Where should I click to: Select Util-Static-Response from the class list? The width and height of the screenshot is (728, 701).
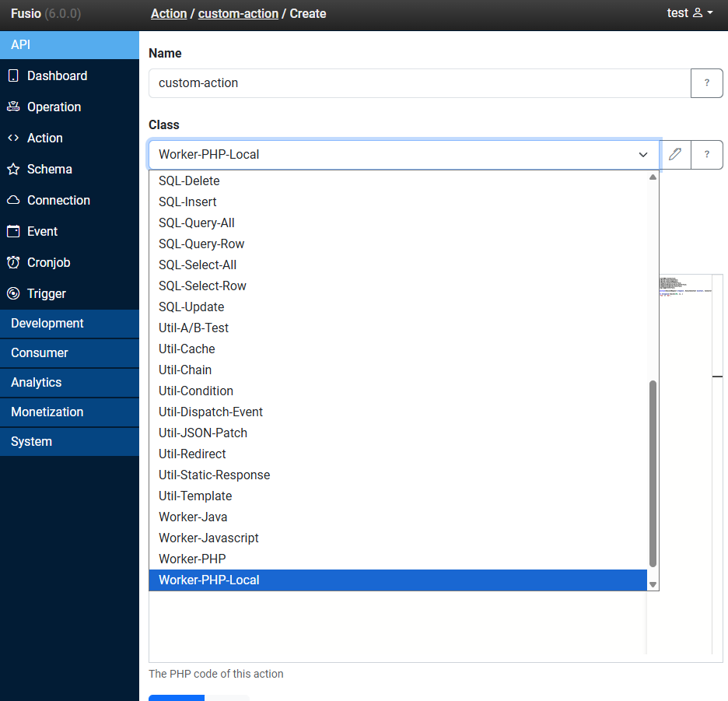pyautogui.click(x=215, y=475)
